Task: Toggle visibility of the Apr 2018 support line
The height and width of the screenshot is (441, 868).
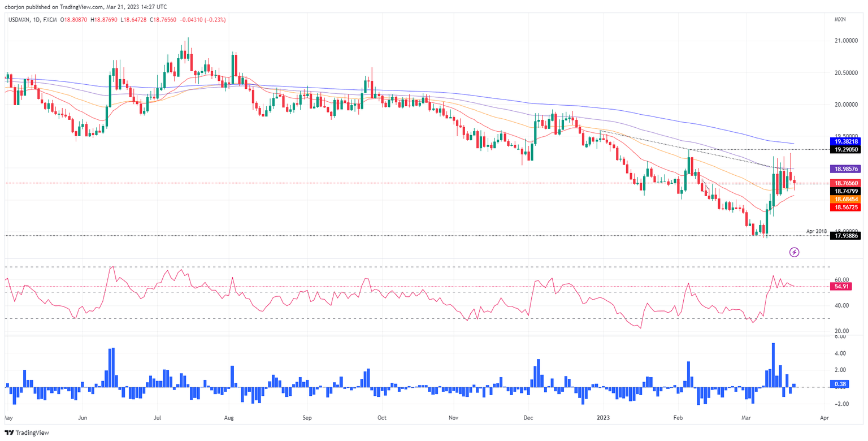Action: coord(816,232)
